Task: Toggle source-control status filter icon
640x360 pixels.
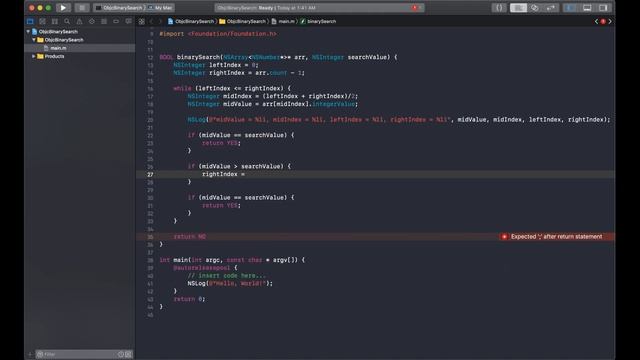Action: click(x=129, y=354)
